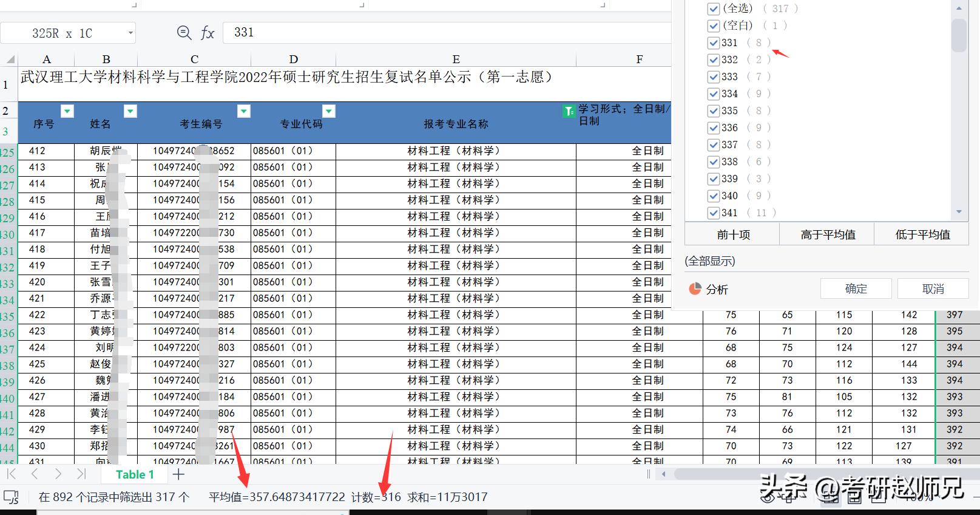Jump to the first sheet with nav arrow
This screenshot has width=980, height=515.
(12, 474)
